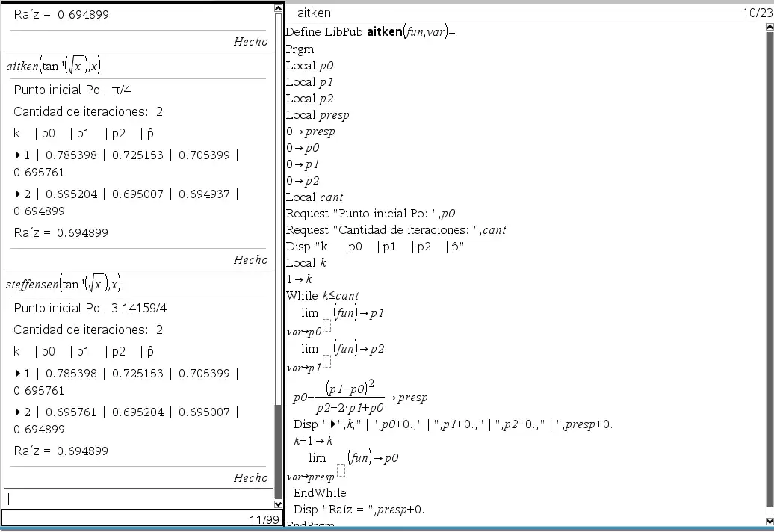774x532 pixels.
Task: Click aitken row 1 result 0.785398
Action: (71, 155)
